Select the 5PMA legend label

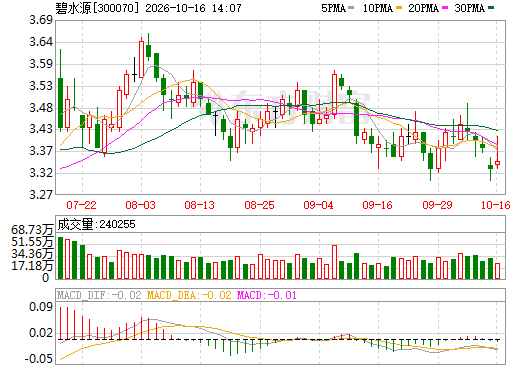coord(333,8)
